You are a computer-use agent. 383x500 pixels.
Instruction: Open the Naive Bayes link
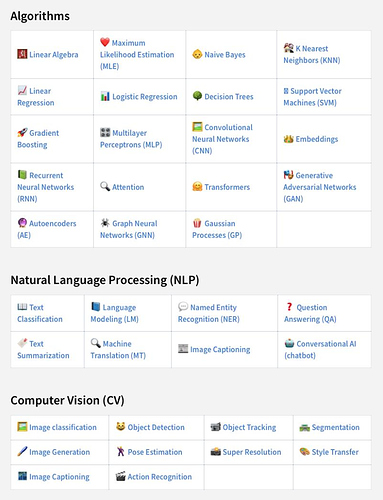[225, 55]
